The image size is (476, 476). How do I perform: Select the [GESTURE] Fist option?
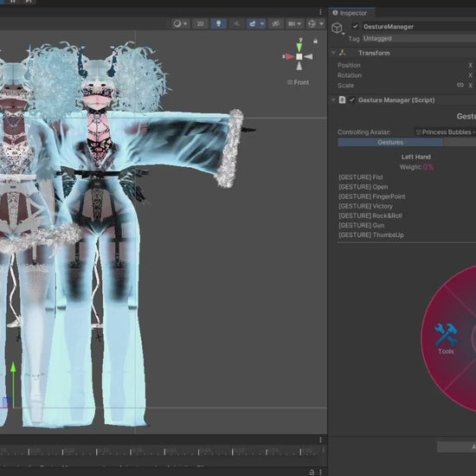tap(361, 177)
